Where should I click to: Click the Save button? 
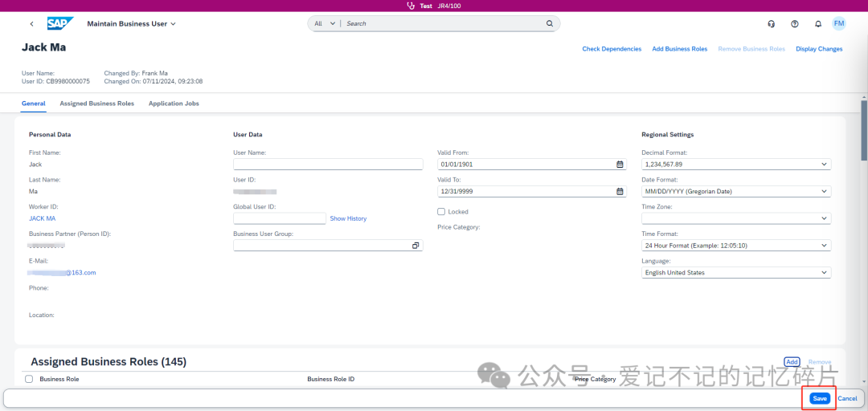(x=820, y=398)
